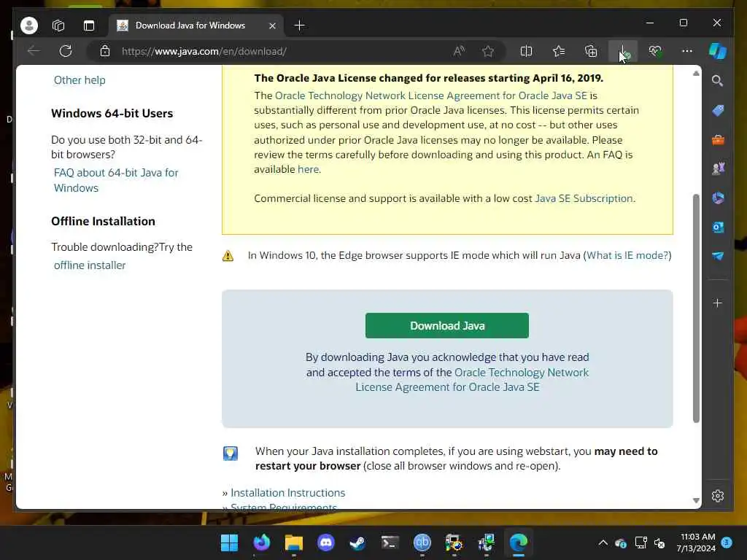747x560 pixels.
Task: Click 'What is IE mode?' link
Action: [627, 255]
